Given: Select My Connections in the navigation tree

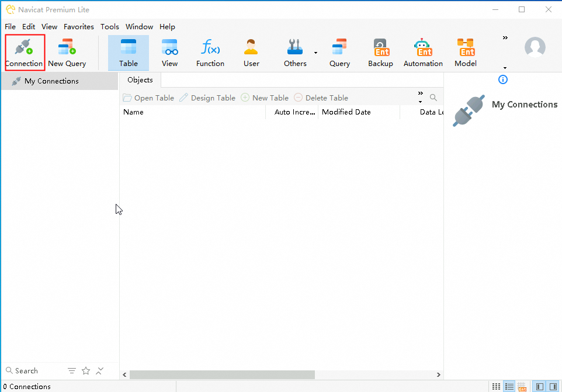Looking at the screenshot, I should coord(60,81).
